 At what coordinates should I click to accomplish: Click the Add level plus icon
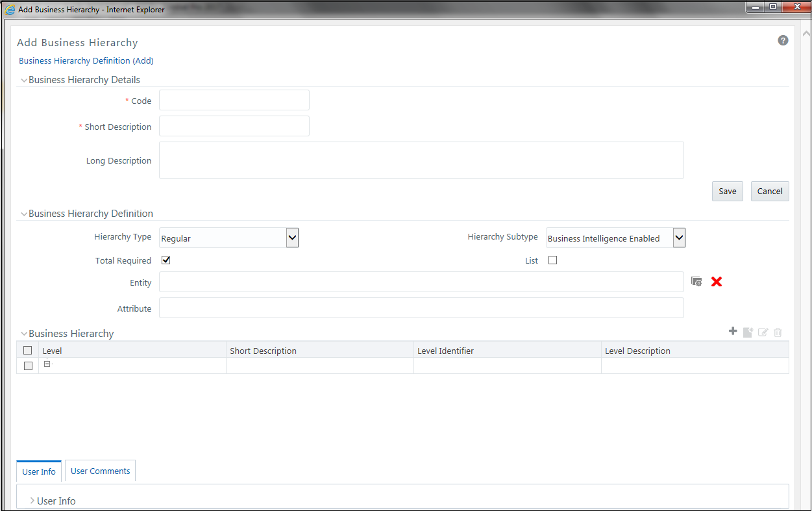tap(733, 331)
